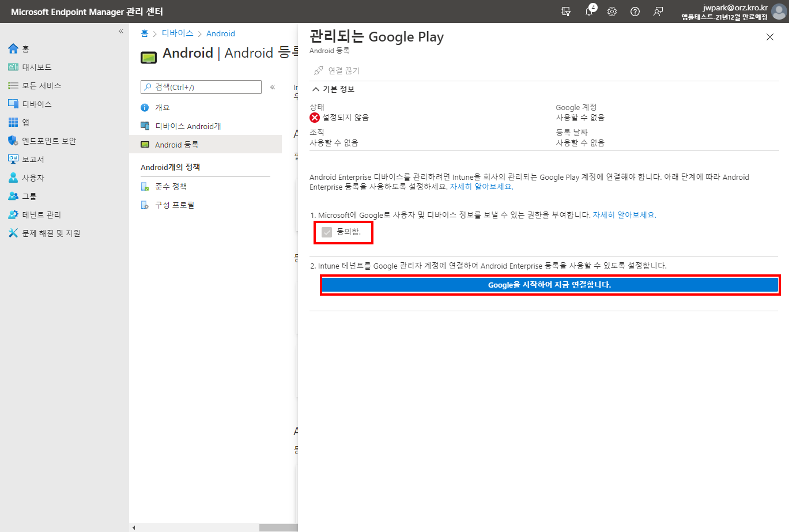The width and height of the screenshot is (789, 532).
Task: Open the feedback person icon in the header
Action: click(658, 12)
